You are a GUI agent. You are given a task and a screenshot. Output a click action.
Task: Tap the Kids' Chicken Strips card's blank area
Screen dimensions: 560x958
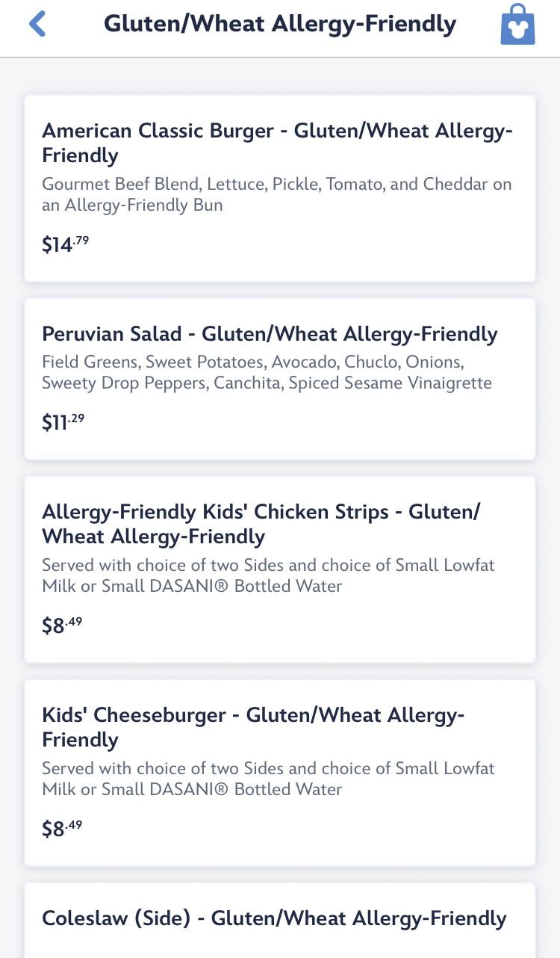tap(336, 628)
